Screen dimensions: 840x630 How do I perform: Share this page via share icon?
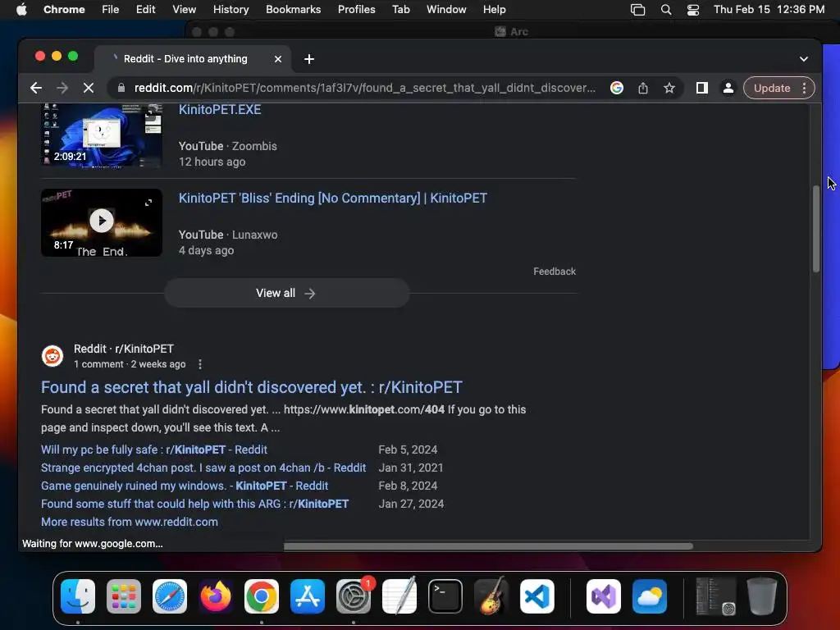coord(643,88)
